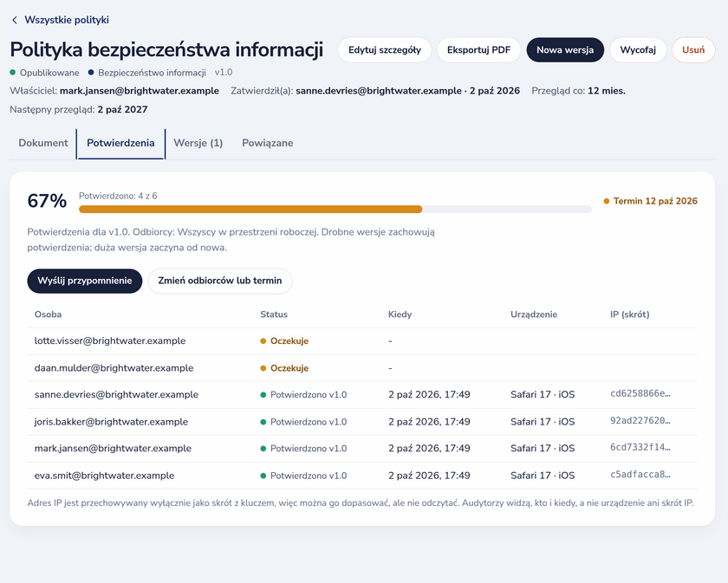Click the v1.0 version label
The width and height of the screenshot is (728, 583).
[224, 73]
